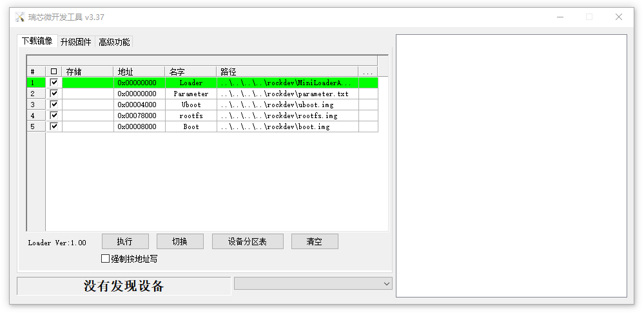The image size is (644, 313).
Task: Click the Rockchip tool title bar icon
Action: [x=20, y=17]
